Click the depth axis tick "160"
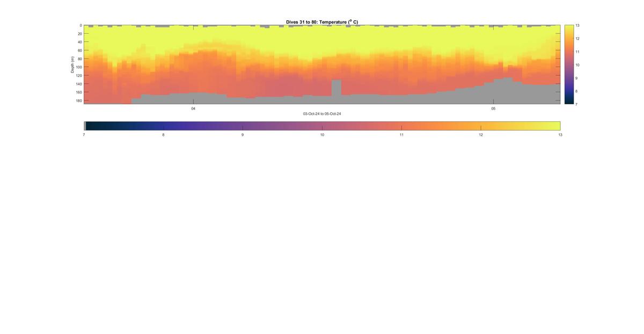The image size is (644, 334). point(79,92)
